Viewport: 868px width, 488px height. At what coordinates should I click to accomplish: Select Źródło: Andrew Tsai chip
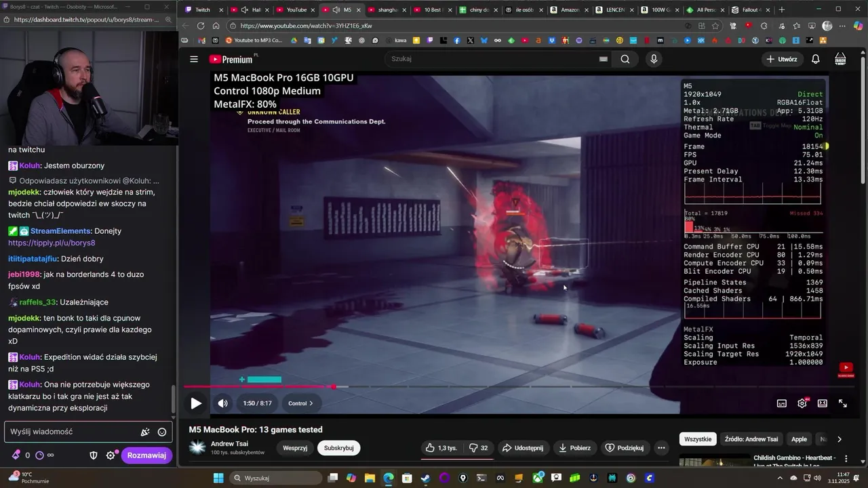pos(751,439)
